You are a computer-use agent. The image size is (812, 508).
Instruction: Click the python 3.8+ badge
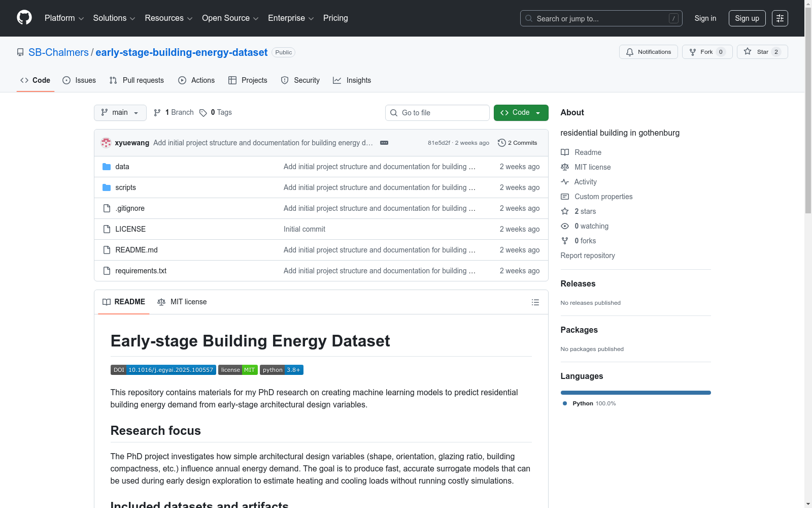[x=282, y=370]
